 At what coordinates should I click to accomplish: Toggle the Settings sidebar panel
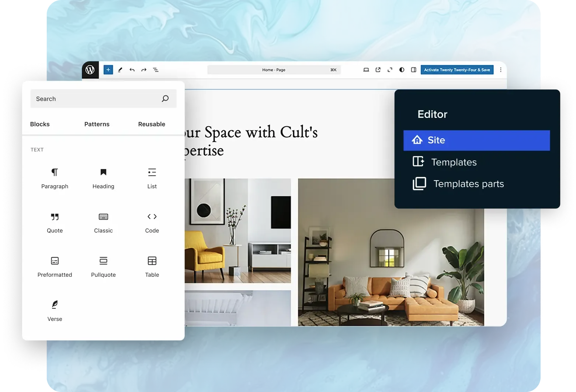click(x=413, y=70)
